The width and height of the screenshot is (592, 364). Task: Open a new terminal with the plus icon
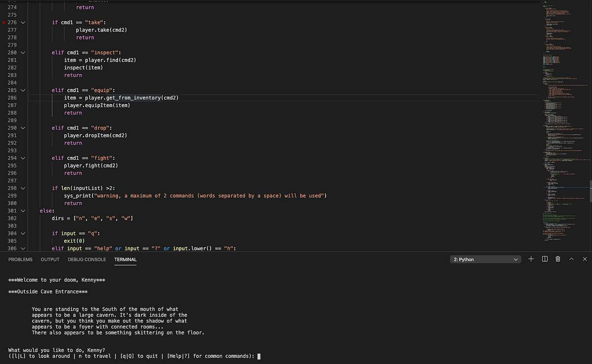[531, 258]
